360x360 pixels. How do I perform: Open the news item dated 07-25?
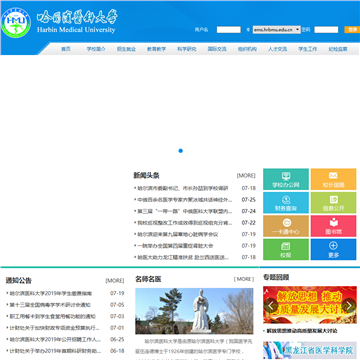point(185,200)
